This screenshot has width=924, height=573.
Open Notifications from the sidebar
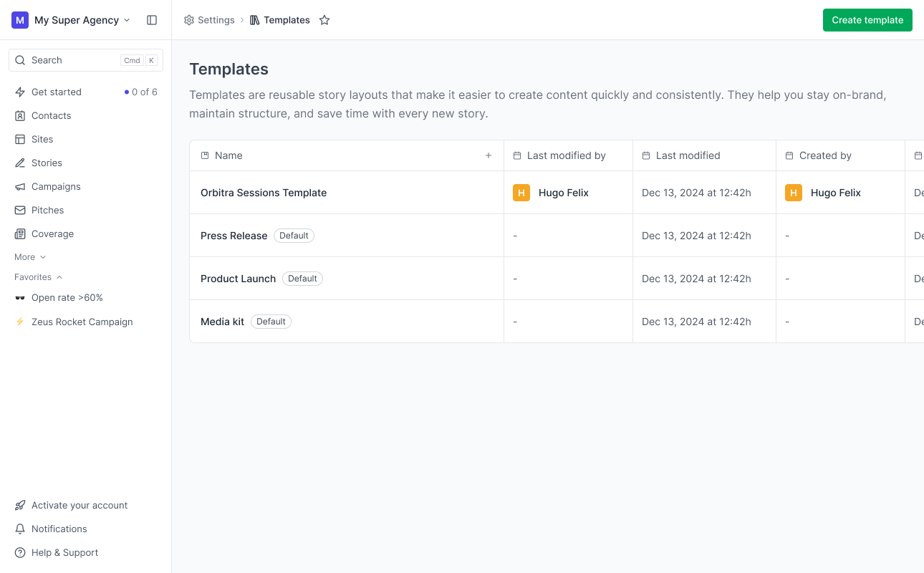pyautogui.click(x=57, y=529)
